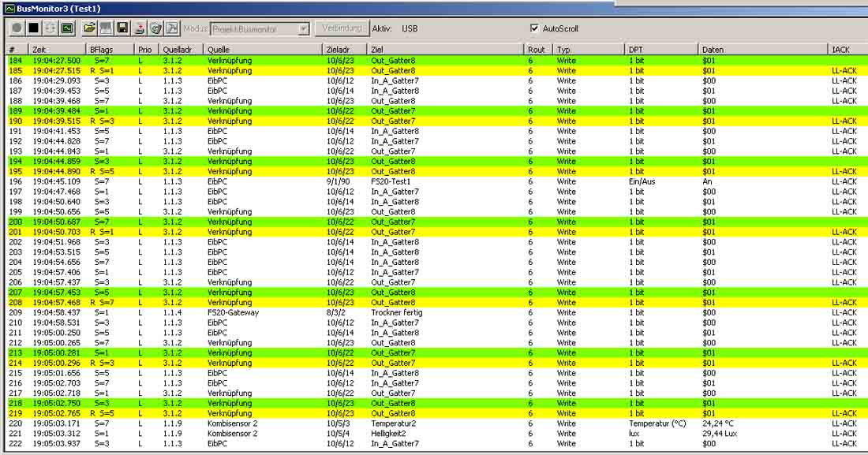Sort by the Zeit column header
This screenshot has height=455, width=868.
[57, 50]
